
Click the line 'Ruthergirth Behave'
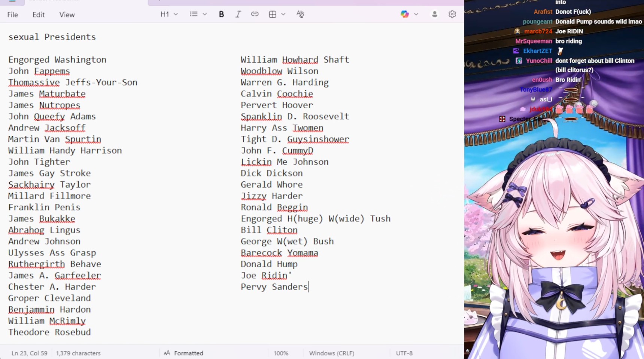(55, 264)
